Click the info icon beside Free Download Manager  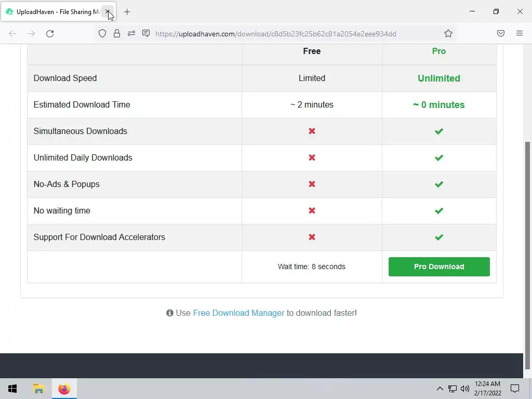170,313
